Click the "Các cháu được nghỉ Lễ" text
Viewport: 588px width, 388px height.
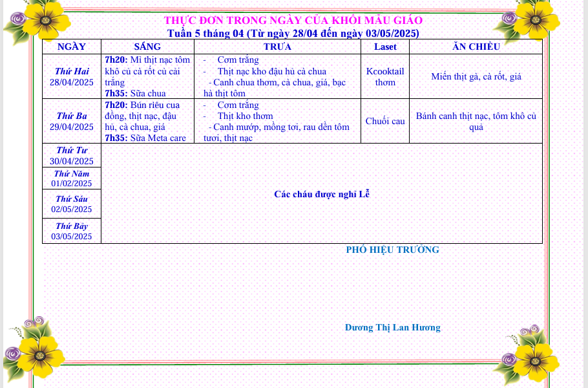(322, 194)
